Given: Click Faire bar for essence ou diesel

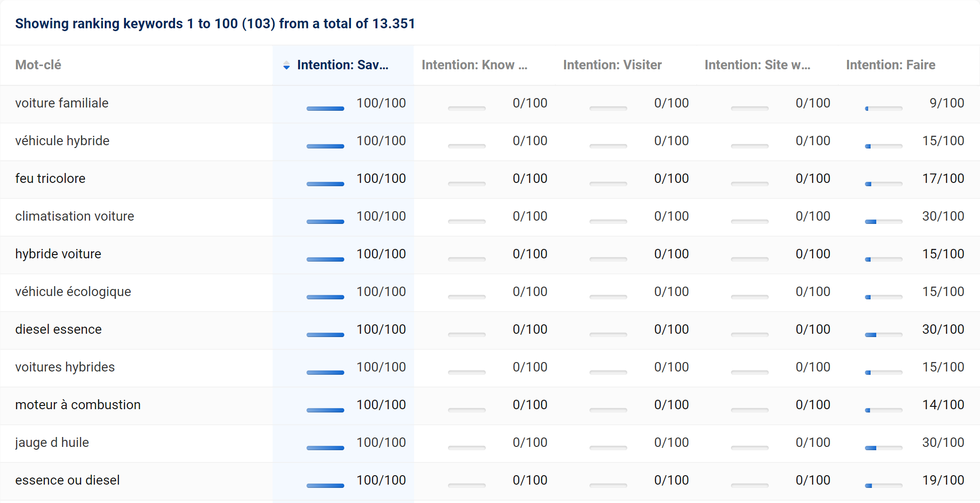Looking at the screenshot, I should (x=884, y=486).
